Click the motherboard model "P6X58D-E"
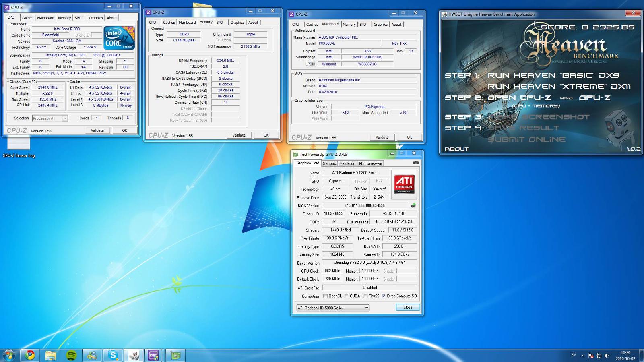 pos(349,43)
